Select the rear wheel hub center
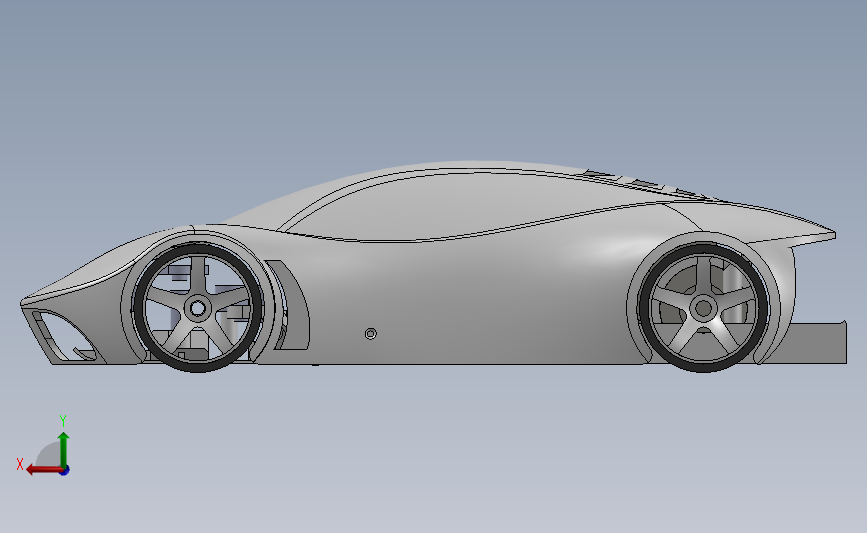867x533 pixels. [x=703, y=309]
